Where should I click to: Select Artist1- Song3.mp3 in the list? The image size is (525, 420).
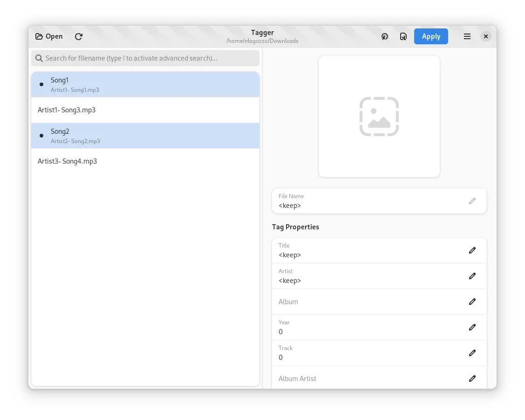(x=145, y=110)
